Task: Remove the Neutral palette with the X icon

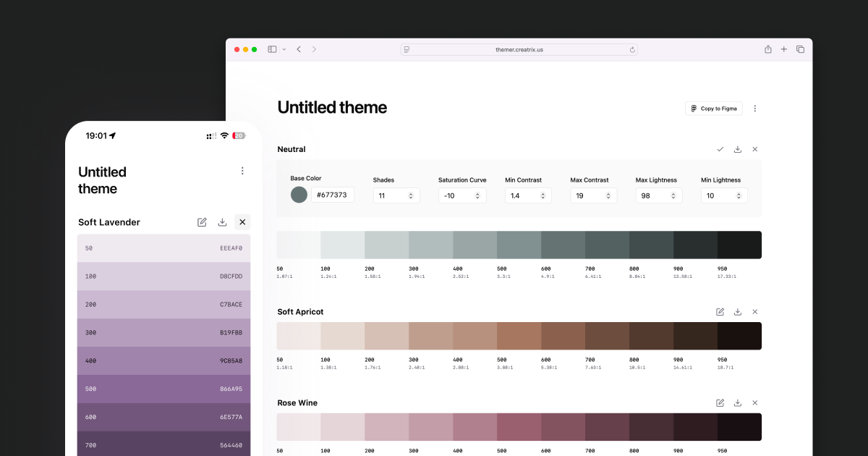Action: 755,149
